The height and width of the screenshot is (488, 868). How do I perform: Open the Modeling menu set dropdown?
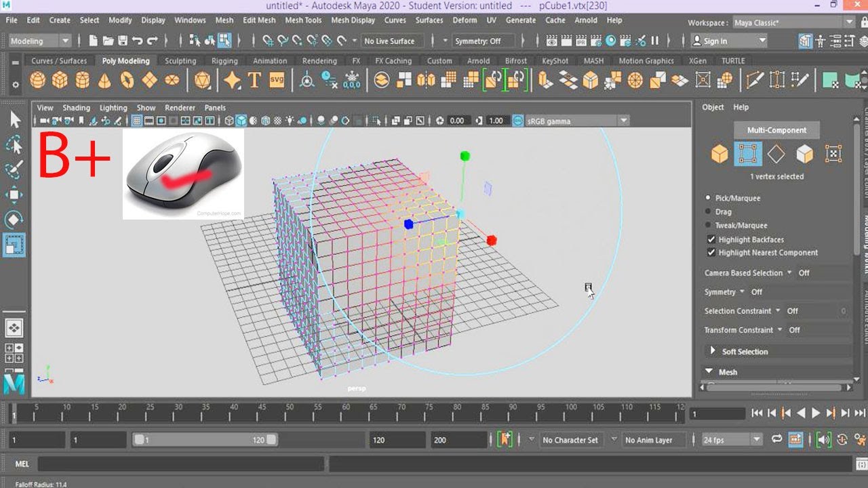[40, 41]
